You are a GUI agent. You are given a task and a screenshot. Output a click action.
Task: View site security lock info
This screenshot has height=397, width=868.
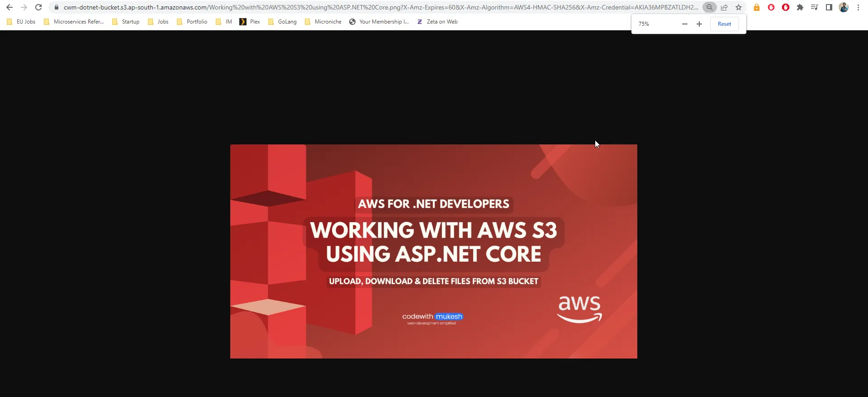point(57,7)
